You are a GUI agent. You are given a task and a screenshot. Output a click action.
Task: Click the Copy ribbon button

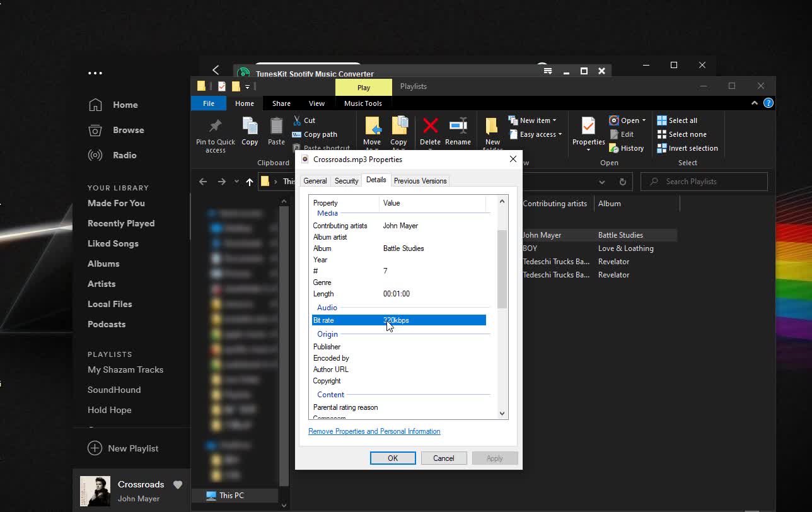[x=250, y=131]
